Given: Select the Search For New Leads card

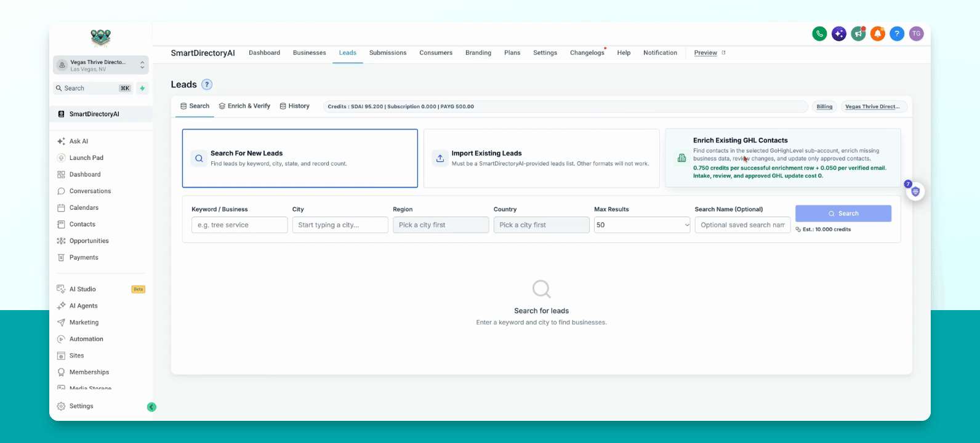Looking at the screenshot, I should pyautogui.click(x=300, y=158).
